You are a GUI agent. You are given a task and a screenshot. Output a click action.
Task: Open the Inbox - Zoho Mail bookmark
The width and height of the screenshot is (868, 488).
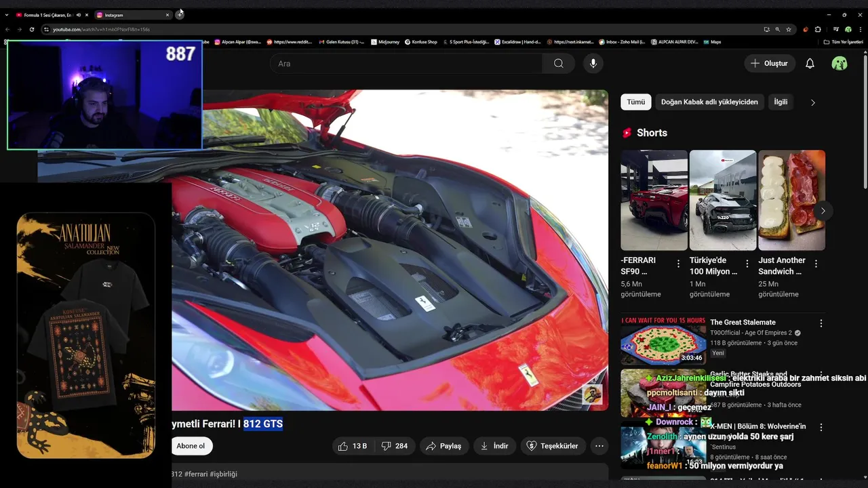(x=620, y=41)
